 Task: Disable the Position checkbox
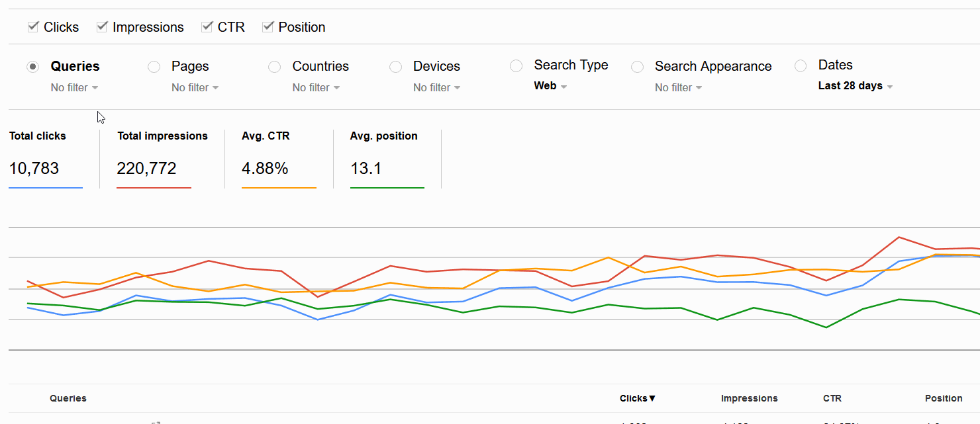pyautogui.click(x=268, y=27)
